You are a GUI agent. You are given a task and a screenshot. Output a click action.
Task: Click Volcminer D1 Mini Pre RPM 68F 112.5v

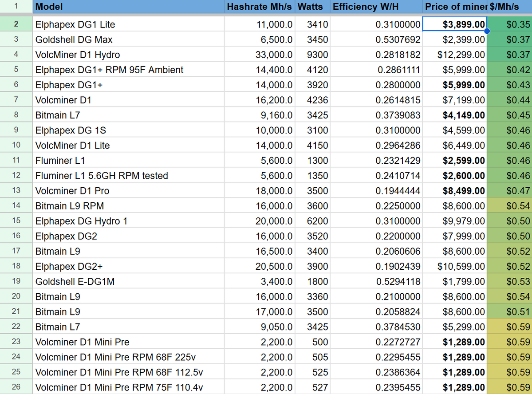click(128, 372)
